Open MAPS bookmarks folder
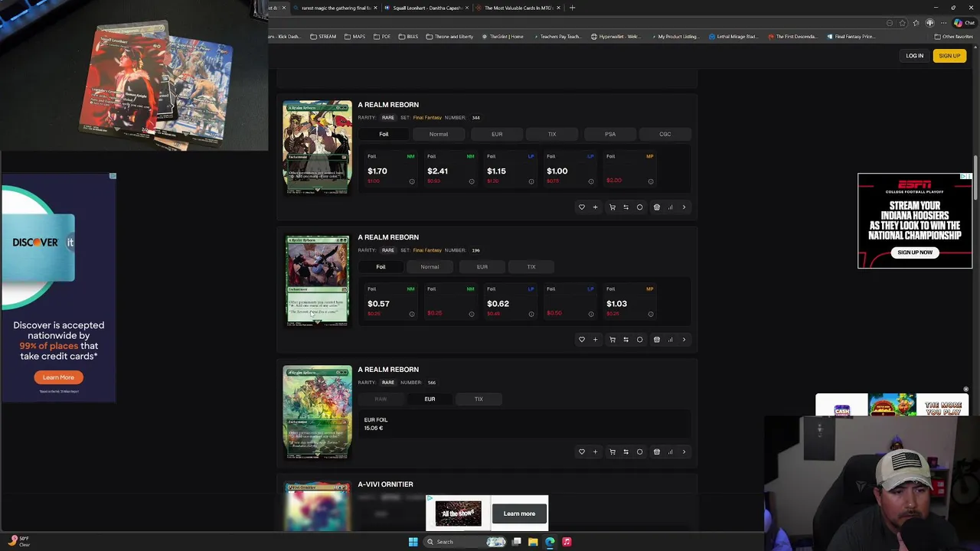Viewport: 980px width, 551px height. 354,37
